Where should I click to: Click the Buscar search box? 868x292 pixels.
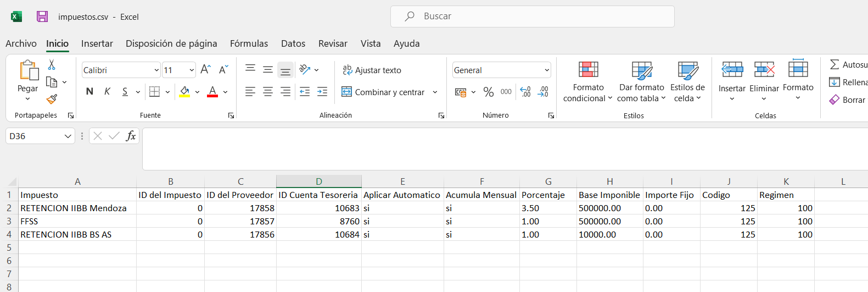pos(532,16)
